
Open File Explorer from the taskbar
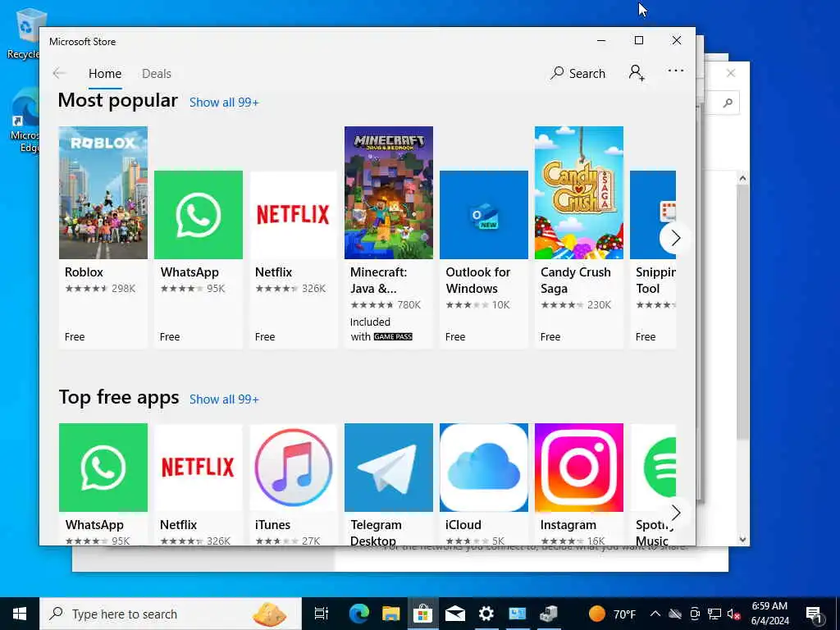click(x=391, y=614)
